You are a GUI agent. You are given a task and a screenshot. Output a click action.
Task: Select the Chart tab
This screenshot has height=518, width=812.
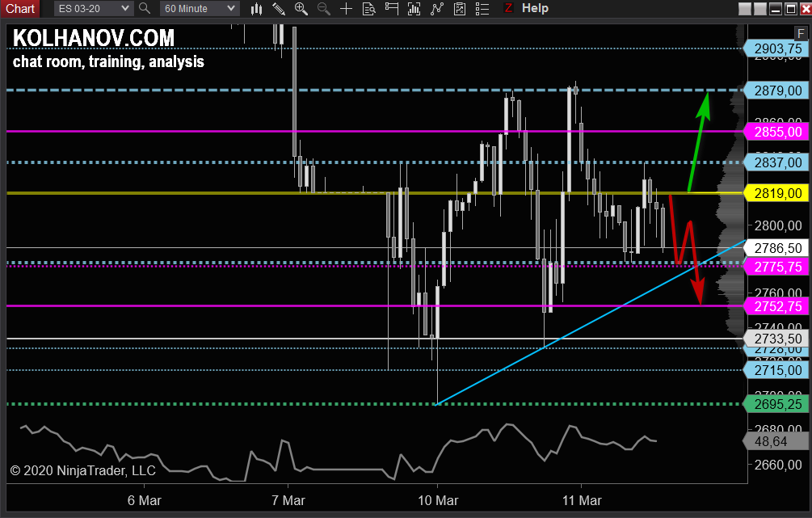(19, 9)
